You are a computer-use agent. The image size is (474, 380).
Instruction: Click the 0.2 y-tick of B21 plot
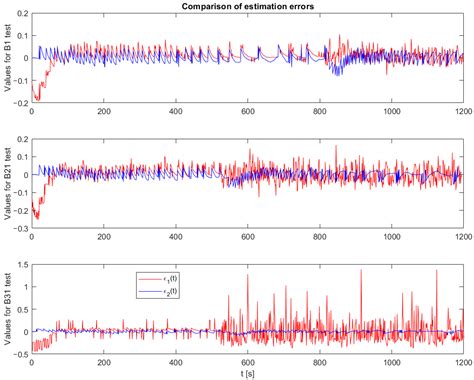(x=23, y=139)
